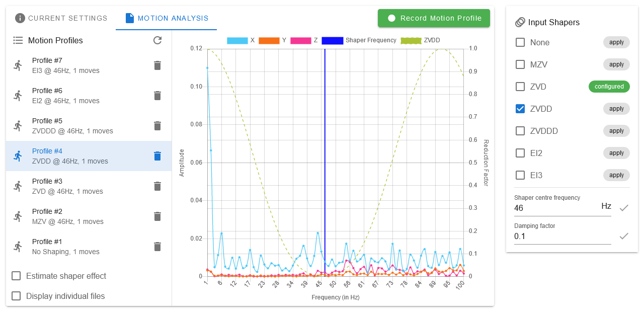This screenshot has width=644, height=312.
Task: Confirm shaper centre frequency with checkmark
Action: [x=624, y=207]
